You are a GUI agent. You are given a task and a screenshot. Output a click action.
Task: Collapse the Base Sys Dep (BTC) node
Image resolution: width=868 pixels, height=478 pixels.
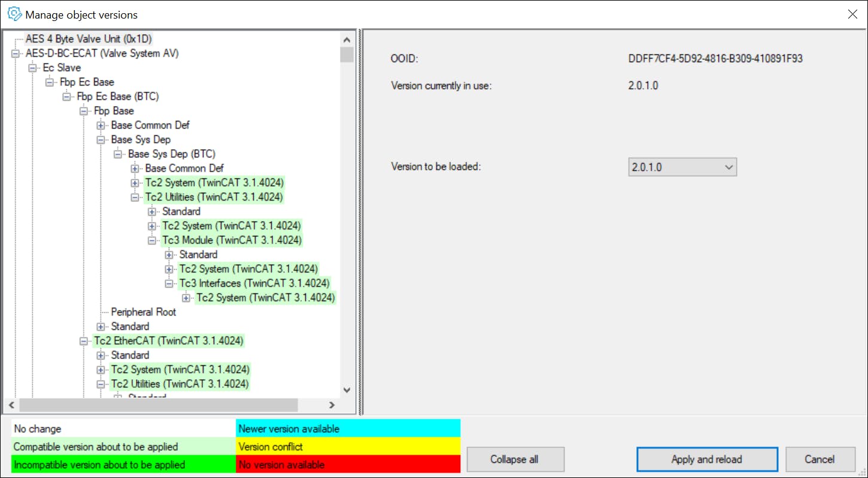[x=118, y=154]
